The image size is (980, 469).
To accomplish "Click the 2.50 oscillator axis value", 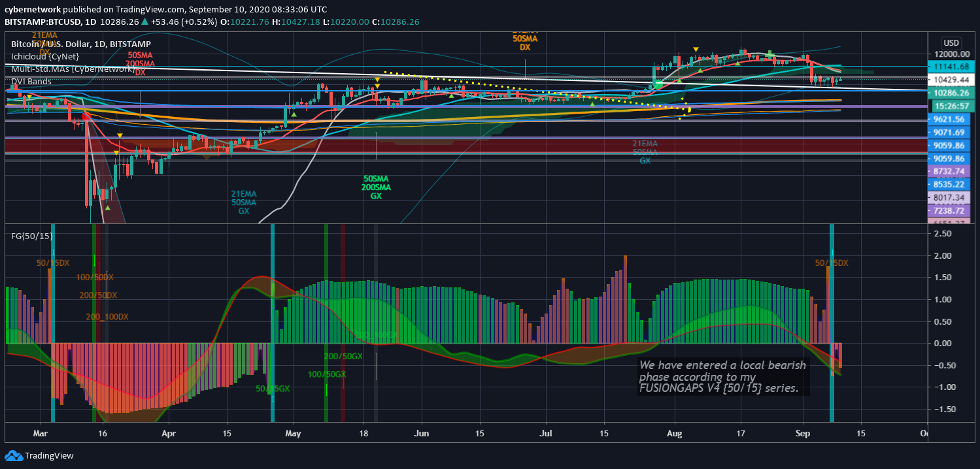I will tap(942, 234).
